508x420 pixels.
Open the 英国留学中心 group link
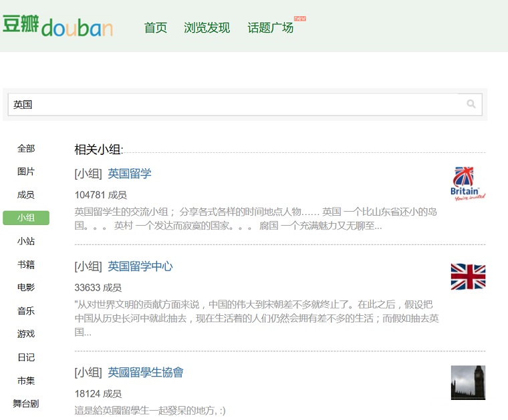(x=140, y=266)
